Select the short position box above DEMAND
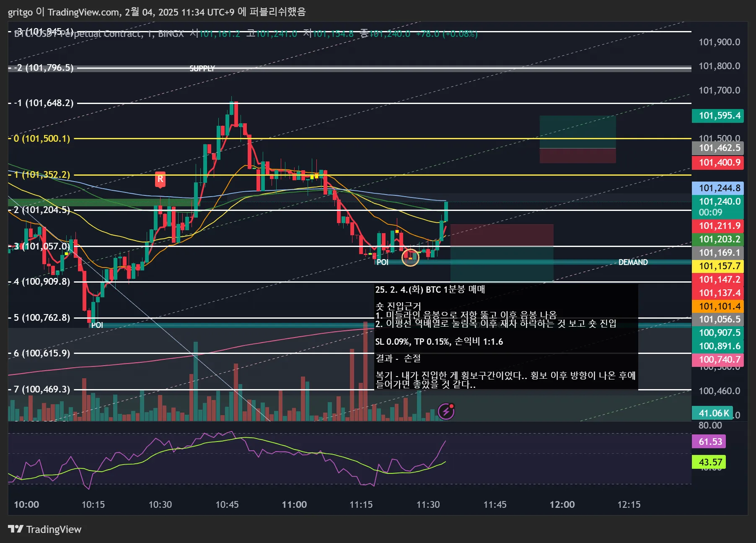756x543 pixels. click(502, 252)
